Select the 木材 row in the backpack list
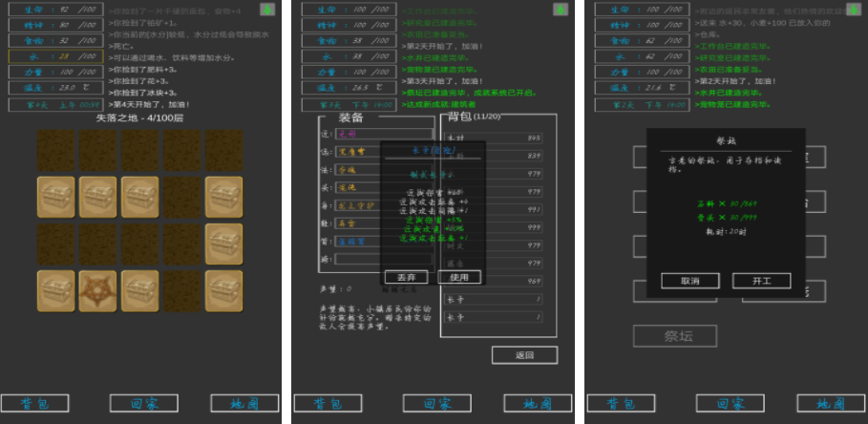868x424 pixels. tap(497, 138)
